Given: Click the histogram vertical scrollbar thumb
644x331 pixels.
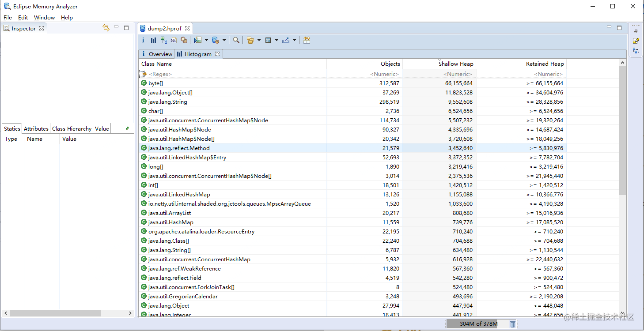Looking at the screenshot, I should [x=623, y=131].
